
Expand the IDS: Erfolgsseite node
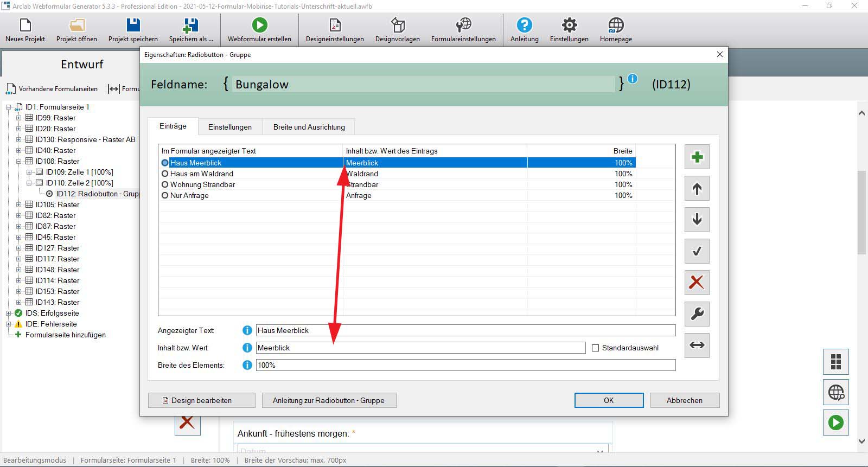[9, 313]
